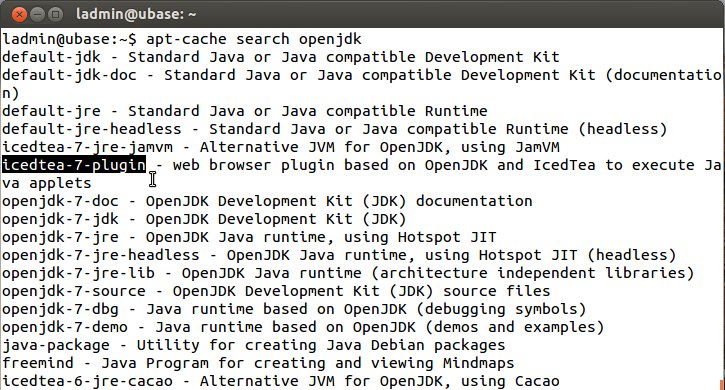Click the 'openjdk-7-dbg' package name
The width and height of the screenshot is (725, 390).
point(60,310)
